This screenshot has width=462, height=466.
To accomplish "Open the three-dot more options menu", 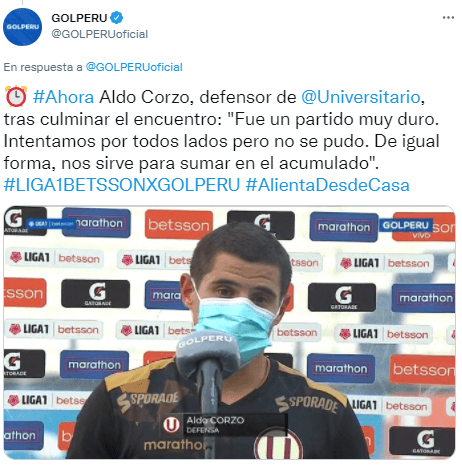I will pyautogui.click(x=448, y=18).
